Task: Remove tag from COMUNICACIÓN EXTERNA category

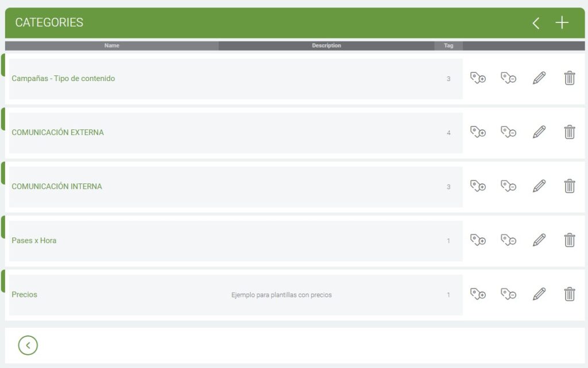Action: coord(508,132)
